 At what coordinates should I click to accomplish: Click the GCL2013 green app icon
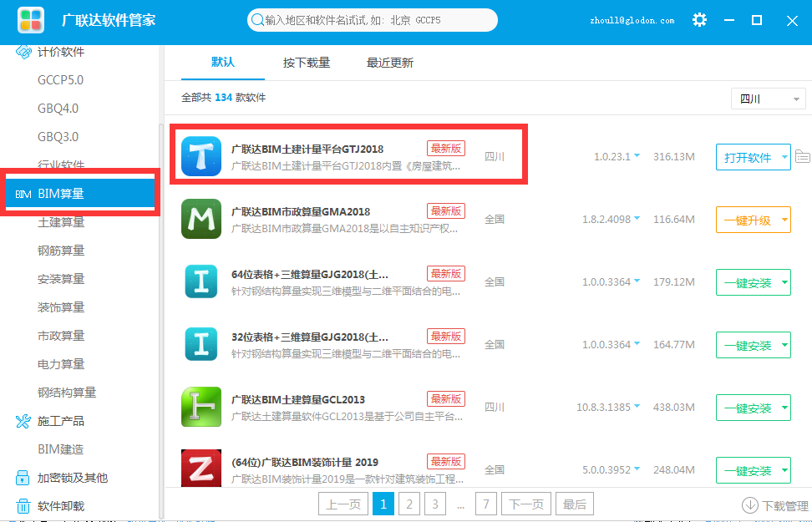click(x=201, y=407)
